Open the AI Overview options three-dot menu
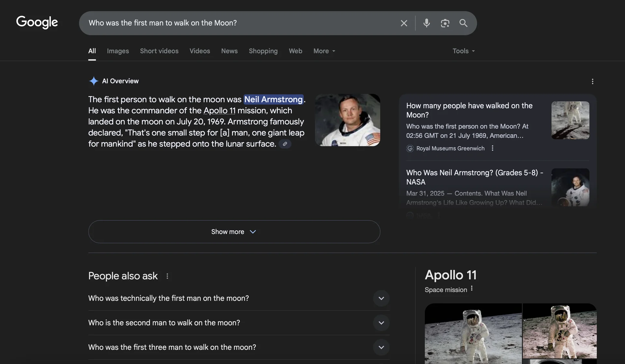The height and width of the screenshot is (364, 625). point(592,81)
